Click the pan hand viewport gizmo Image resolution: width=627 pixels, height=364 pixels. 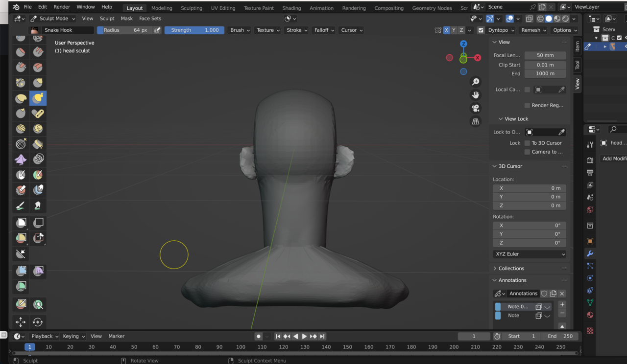(475, 95)
